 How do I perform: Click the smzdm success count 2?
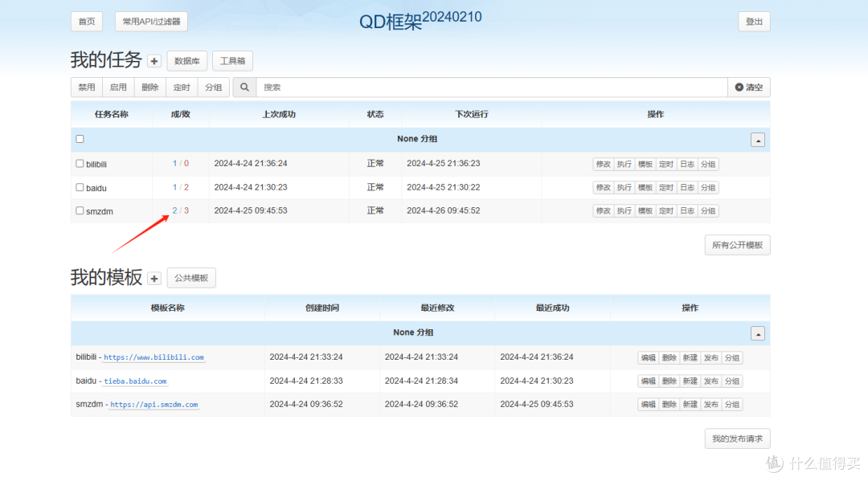click(175, 210)
